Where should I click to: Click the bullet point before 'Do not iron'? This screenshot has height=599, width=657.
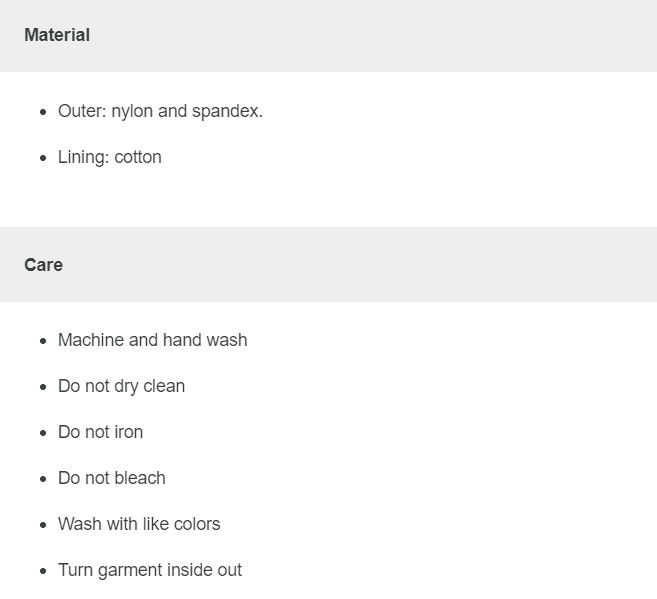(x=43, y=433)
